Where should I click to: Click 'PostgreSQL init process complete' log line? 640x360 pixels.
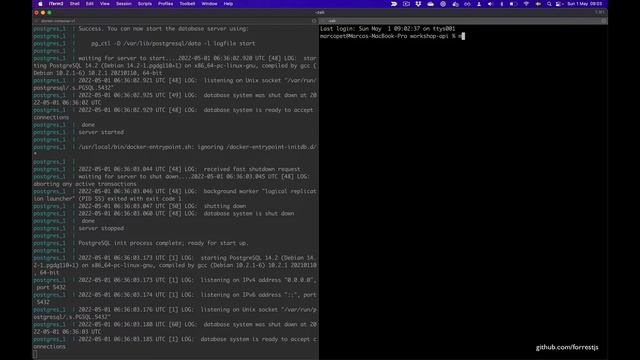pos(163,243)
